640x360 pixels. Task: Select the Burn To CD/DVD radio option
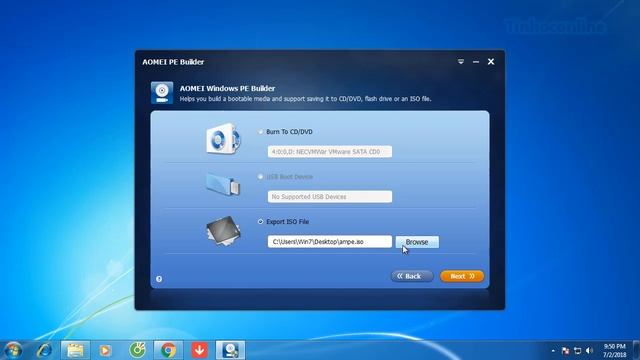click(260, 132)
